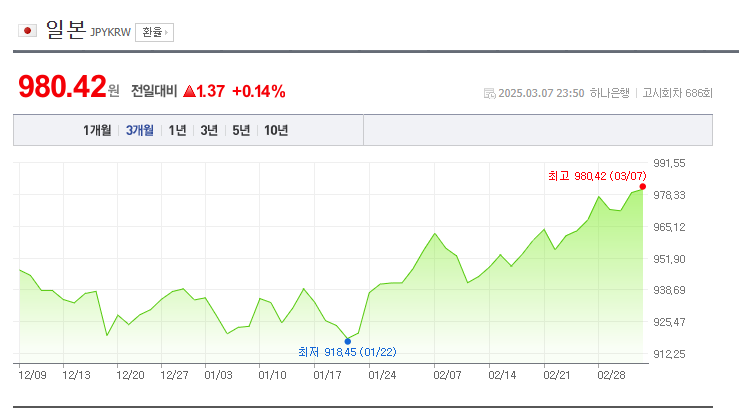This screenshot has width=739, height=420.
Task: Click the 일본 country title
Action: click(66, 30)
